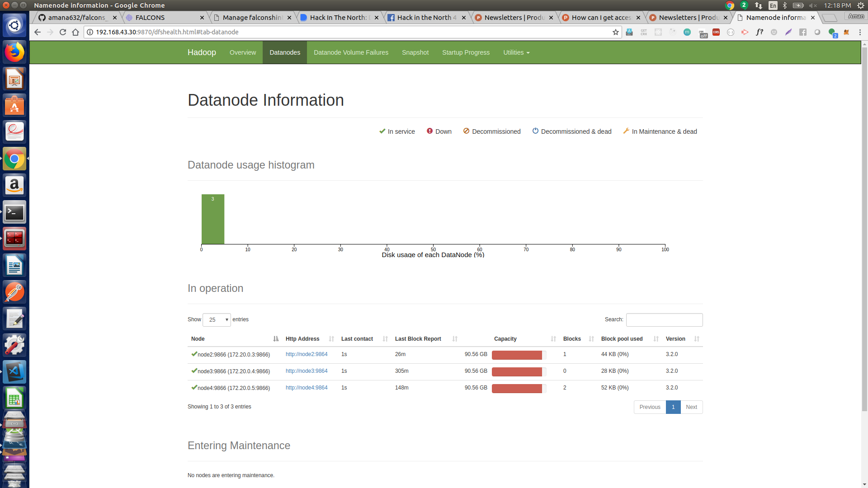Open Chrome three-dot menu
Viewport: 868px width, 488px height.
(860, 32)
